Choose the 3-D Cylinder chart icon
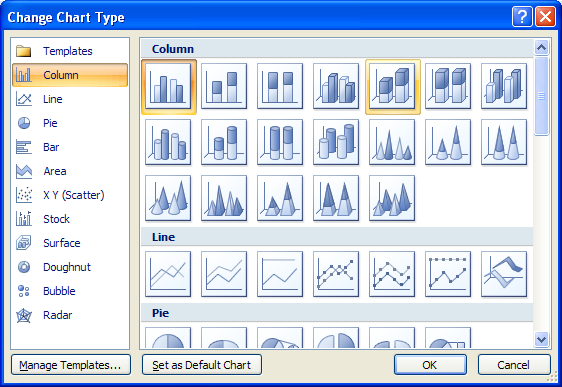This screenshot has width=562, height=387. (x=336, y=142)
